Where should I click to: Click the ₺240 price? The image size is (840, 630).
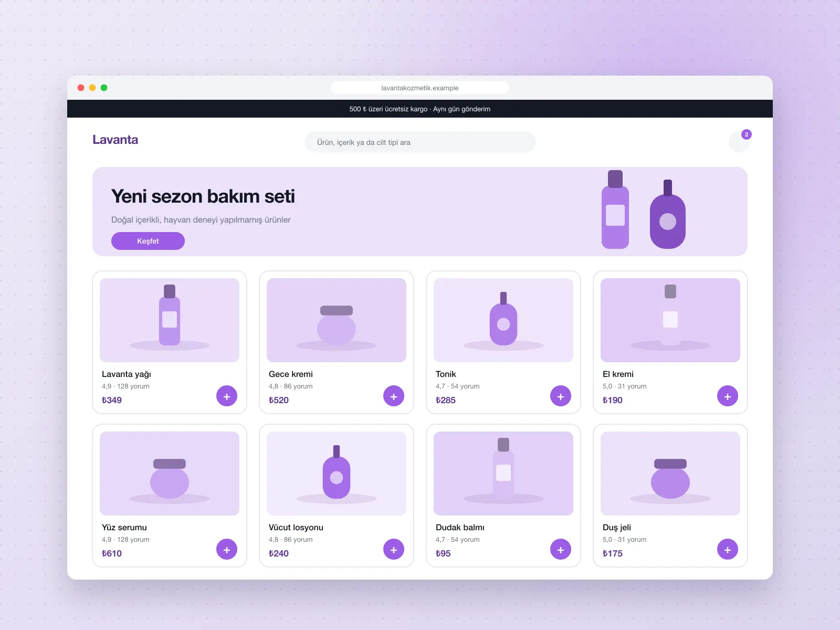[x=279, y=553]
